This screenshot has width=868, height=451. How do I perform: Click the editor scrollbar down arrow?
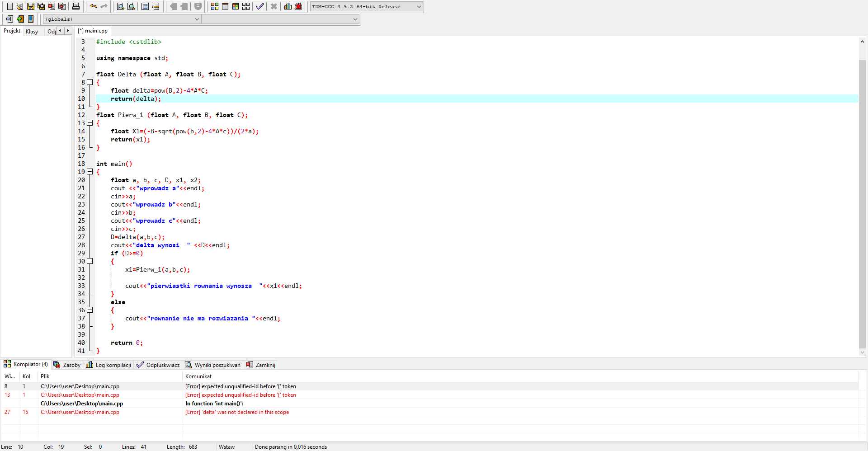click(x=862, y=352)
